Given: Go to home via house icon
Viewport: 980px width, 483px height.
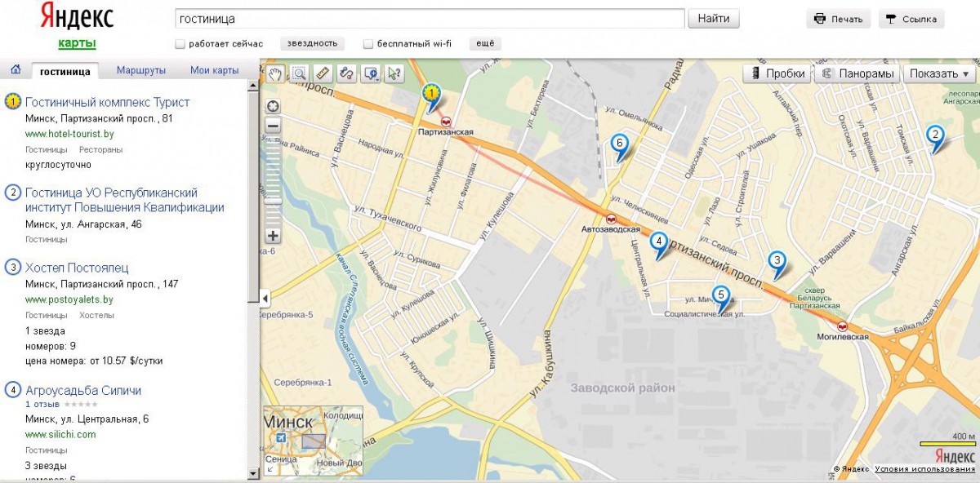Looking at the screenshot, I should pos(15,70).
